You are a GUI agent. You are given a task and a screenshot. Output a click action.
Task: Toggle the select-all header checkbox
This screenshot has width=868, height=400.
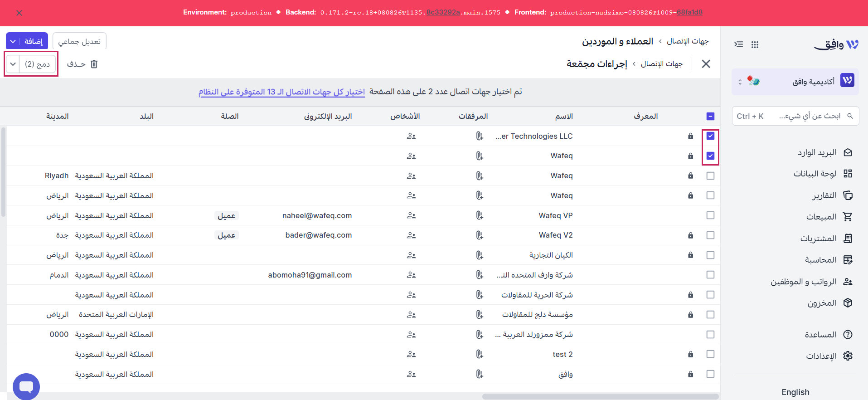click(x=710, y=117)
